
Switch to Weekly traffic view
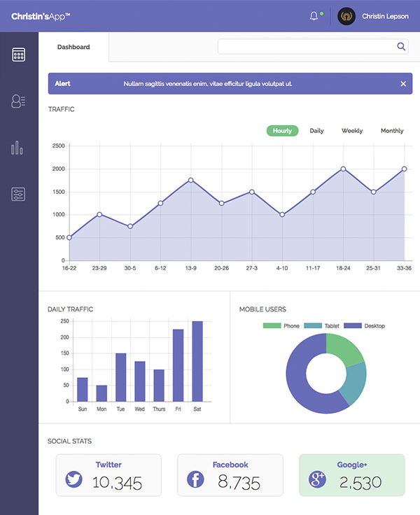coord(352,131)
